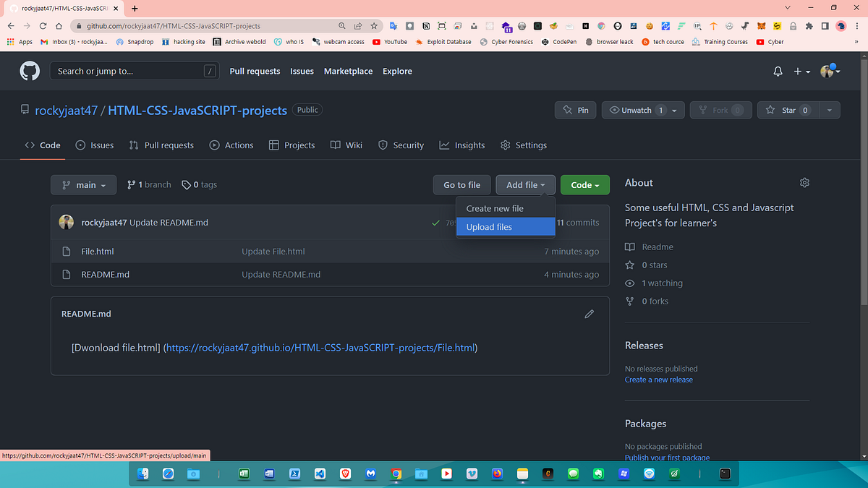Edit README using the pencil icon
The width and height of the screenshot is (868, 488).
(x=589, y=313)
